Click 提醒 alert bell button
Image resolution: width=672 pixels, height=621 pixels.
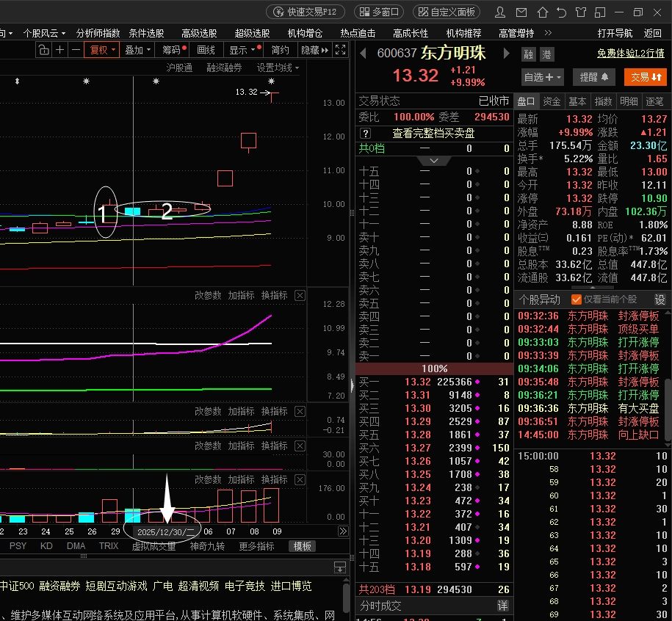593,77
